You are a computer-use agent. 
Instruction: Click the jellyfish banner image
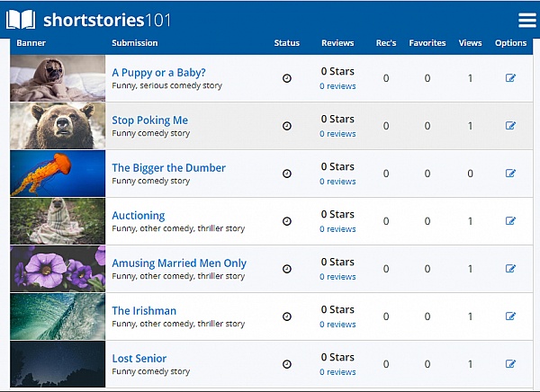point(58,174)
